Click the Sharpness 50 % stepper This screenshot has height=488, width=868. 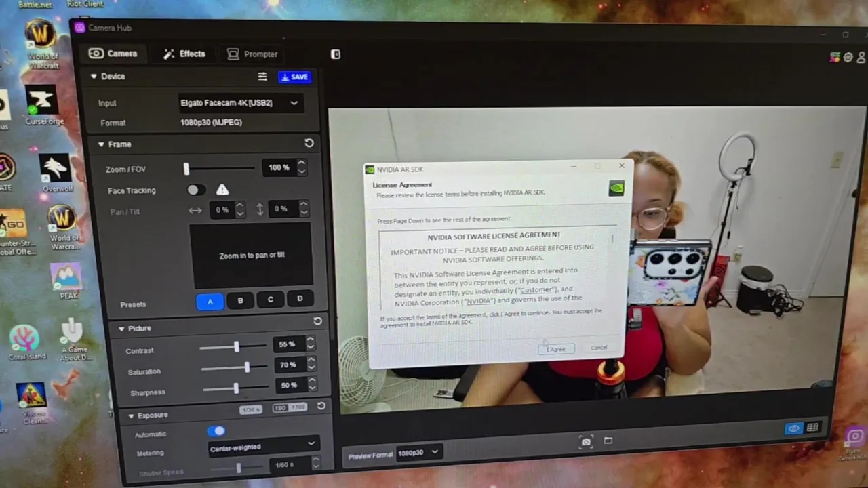tap(296, 385)
